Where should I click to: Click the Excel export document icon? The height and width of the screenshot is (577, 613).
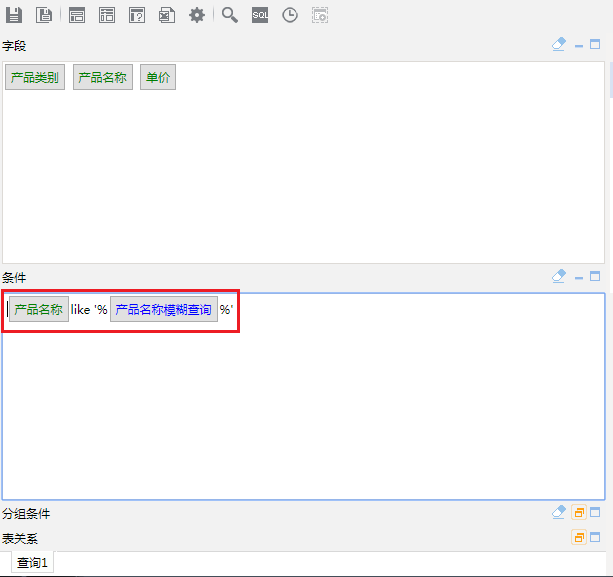(x=167, y=15)
